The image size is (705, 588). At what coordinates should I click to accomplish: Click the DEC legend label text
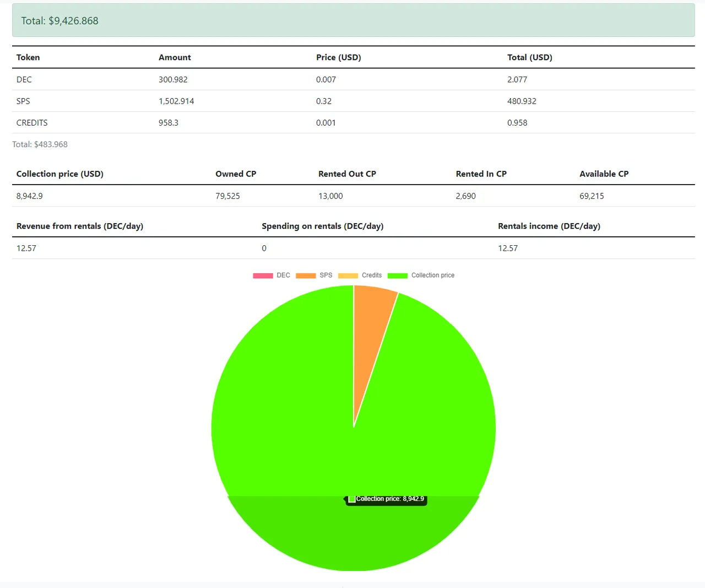[283, 276]
